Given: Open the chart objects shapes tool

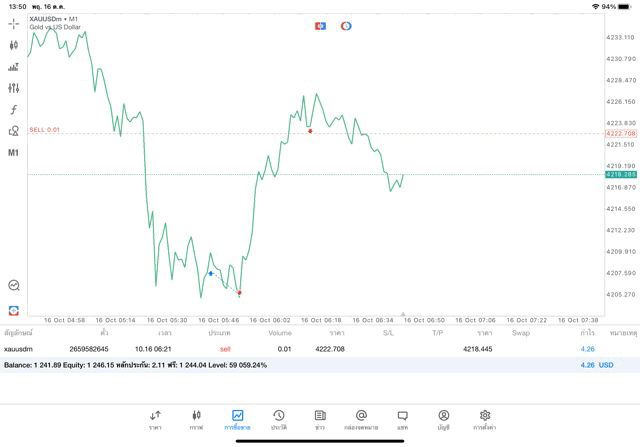Looking at the screenshot, I should point(14,131).
